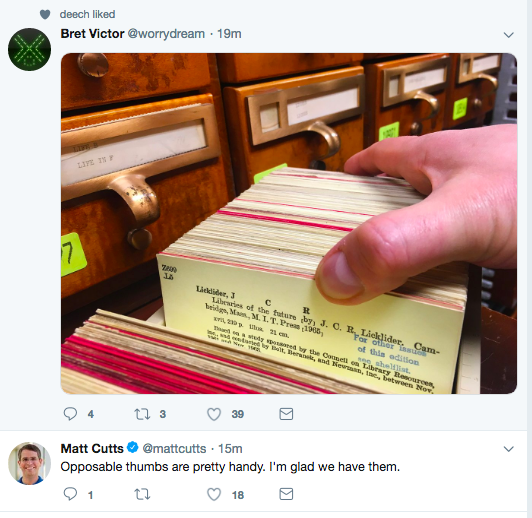Image resolution: width=532 pixels, height=518 pixels.
Task: Open Bret Victor's profile avatar
Action: click(x=30, y=50)
